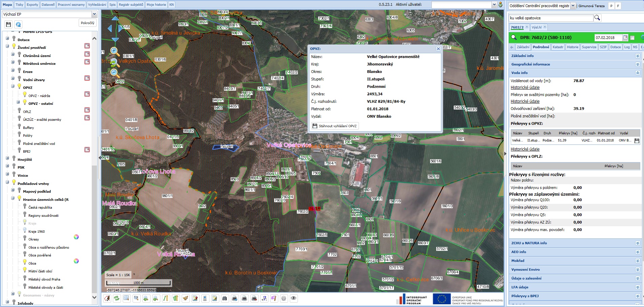Open the Tisky menu tab

tap(20, 4)
